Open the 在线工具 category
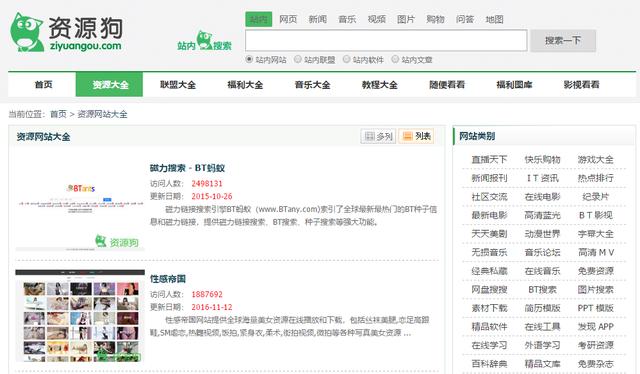640x374 pixels. pos(542,327)
